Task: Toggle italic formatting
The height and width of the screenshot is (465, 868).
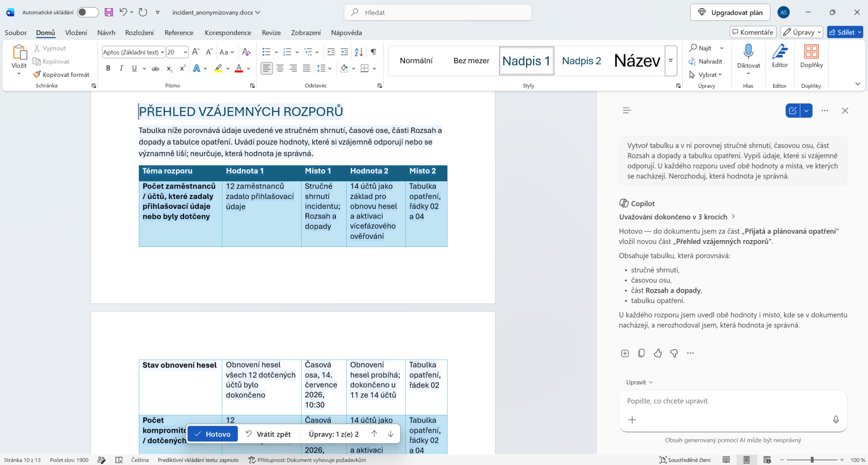Action: point(121,68)
